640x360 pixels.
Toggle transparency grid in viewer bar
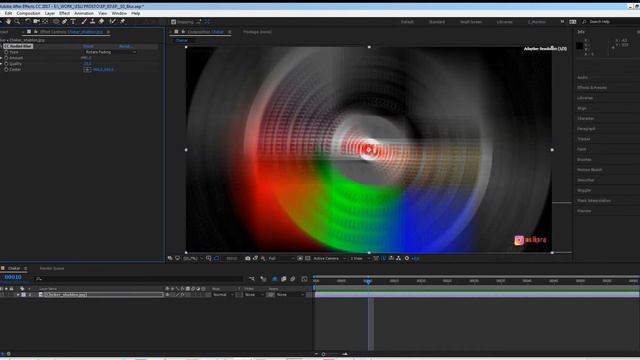coord(308,258)
